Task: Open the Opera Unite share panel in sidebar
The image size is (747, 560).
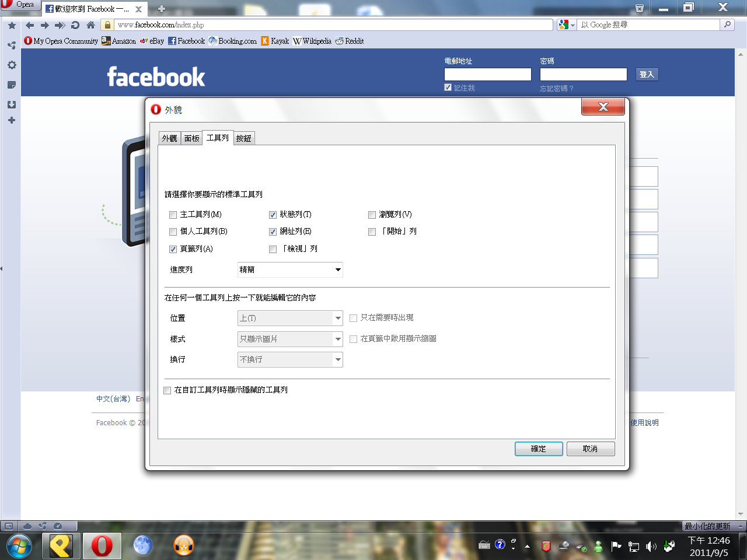Action: tap(12, 45)
